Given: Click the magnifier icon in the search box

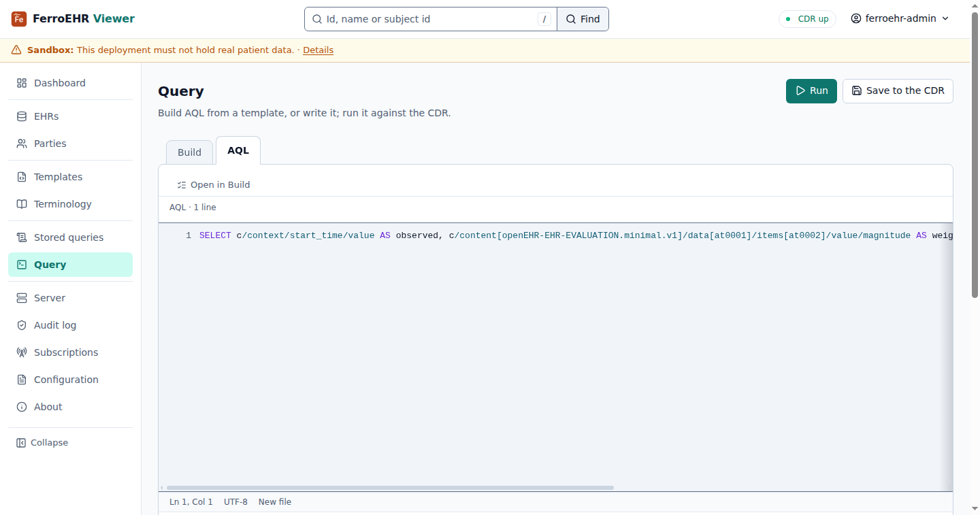Looking at the screenshot, I should [316, 19].
